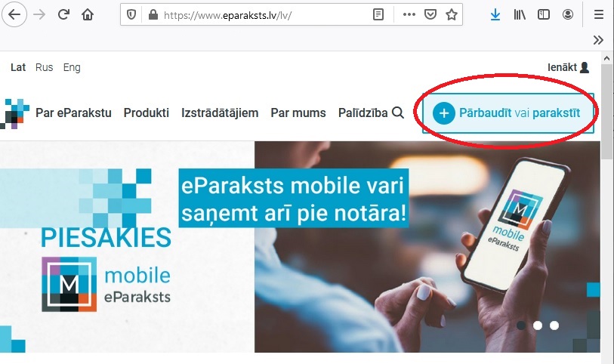Open the downloads arrow icon

click(x=495, y=15)
